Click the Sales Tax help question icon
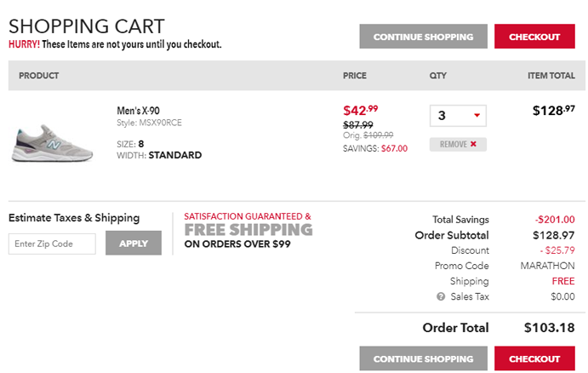The width and height of the screenshot is (588, 373). (x=441, y=296)
